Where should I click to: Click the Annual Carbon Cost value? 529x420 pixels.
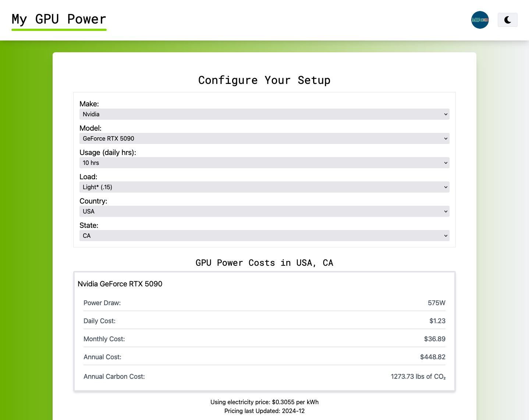pyautogui.click(x=418, y=376)
